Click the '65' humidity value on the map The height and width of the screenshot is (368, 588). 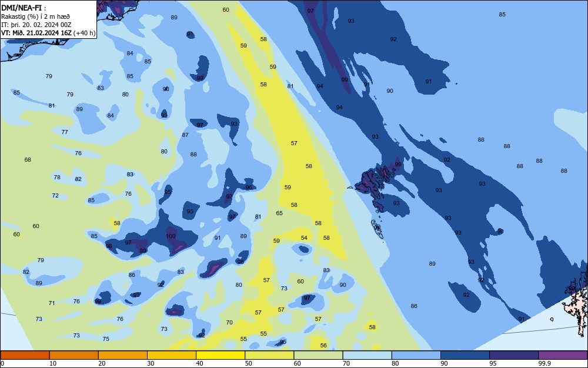coord(279,213)
